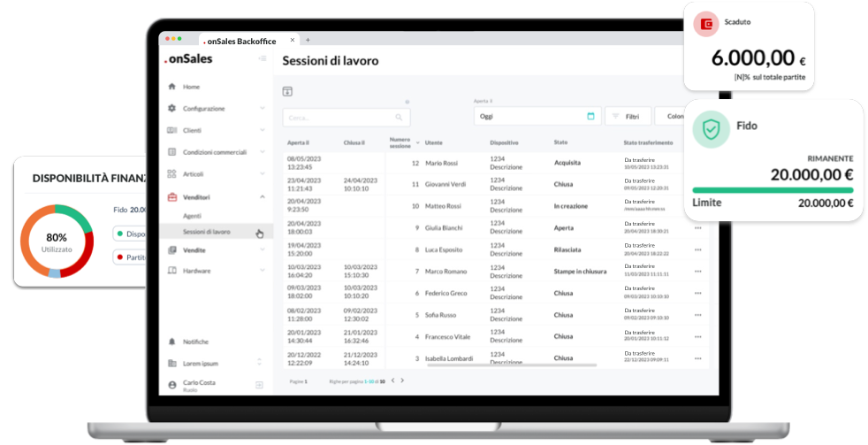Viewport: 868px width, 445px height.
Task: Click the magnifier icon in search box
Action: tap(399, 118)
